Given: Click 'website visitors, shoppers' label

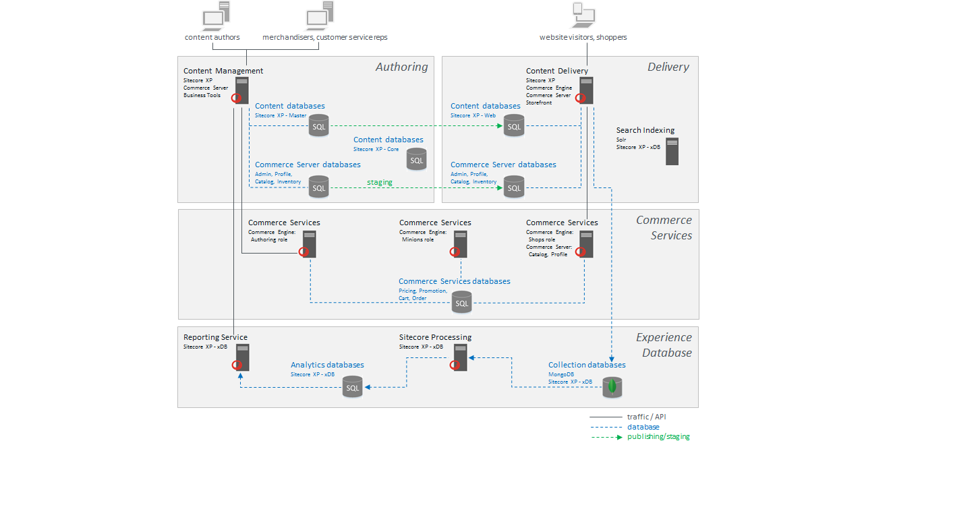Looking at the screenshot, I should (583, 37).
